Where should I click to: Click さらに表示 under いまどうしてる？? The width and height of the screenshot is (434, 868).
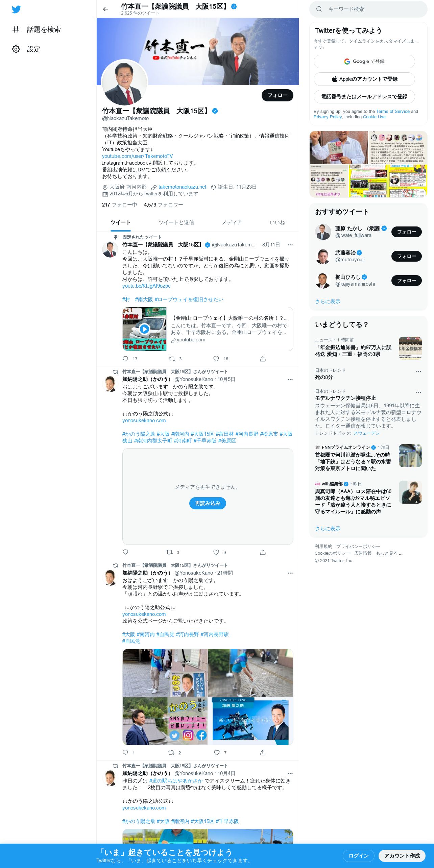(x=328, y=529)
